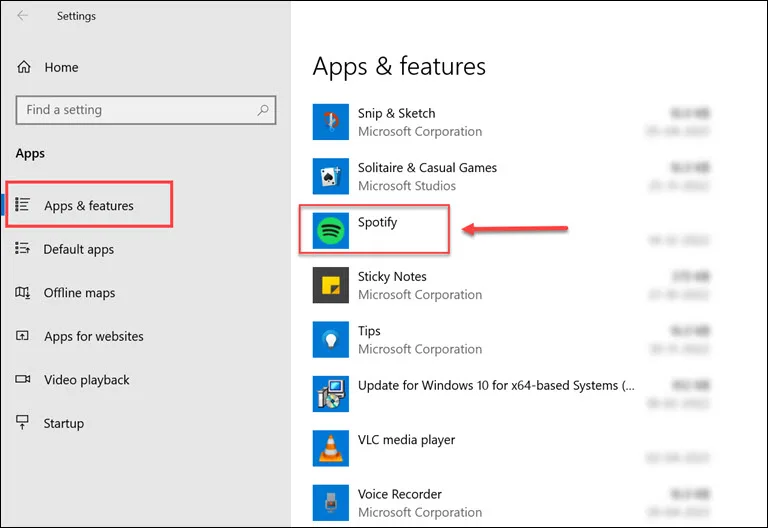This screenshot has height=528, width=768.
Task: Open Offline maps settings
Action: pos(79,293)
